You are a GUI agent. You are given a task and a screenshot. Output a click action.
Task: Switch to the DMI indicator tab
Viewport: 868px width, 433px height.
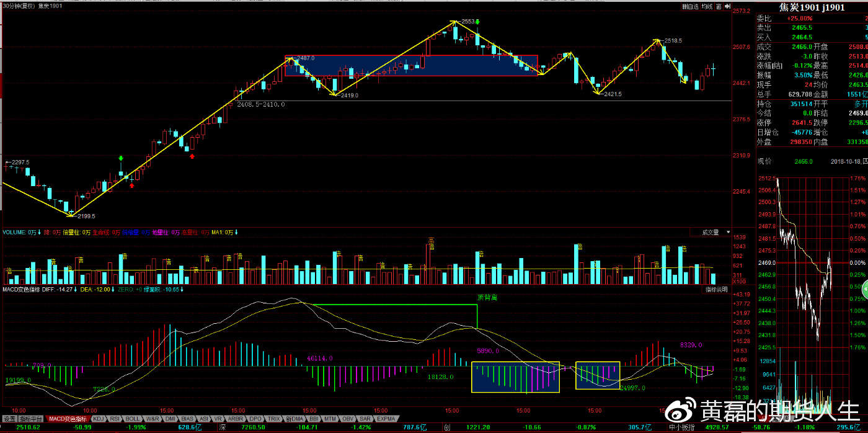(170, 419)
